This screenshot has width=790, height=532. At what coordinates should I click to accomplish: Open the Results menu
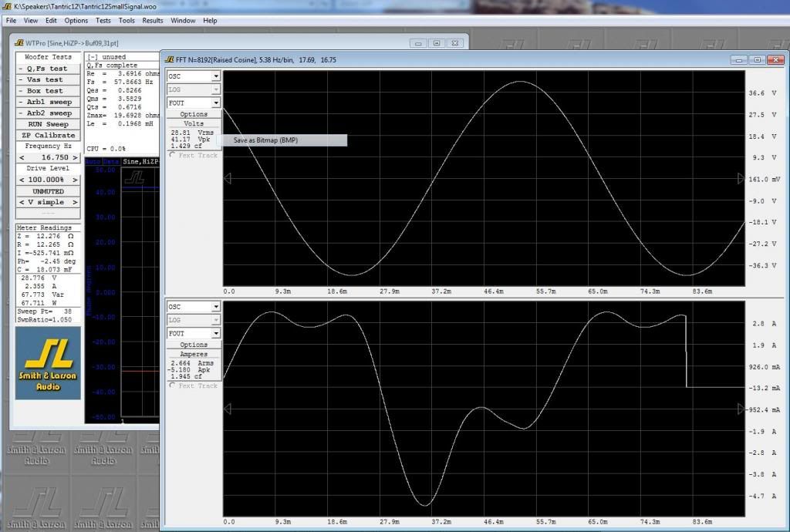point(153,21)
